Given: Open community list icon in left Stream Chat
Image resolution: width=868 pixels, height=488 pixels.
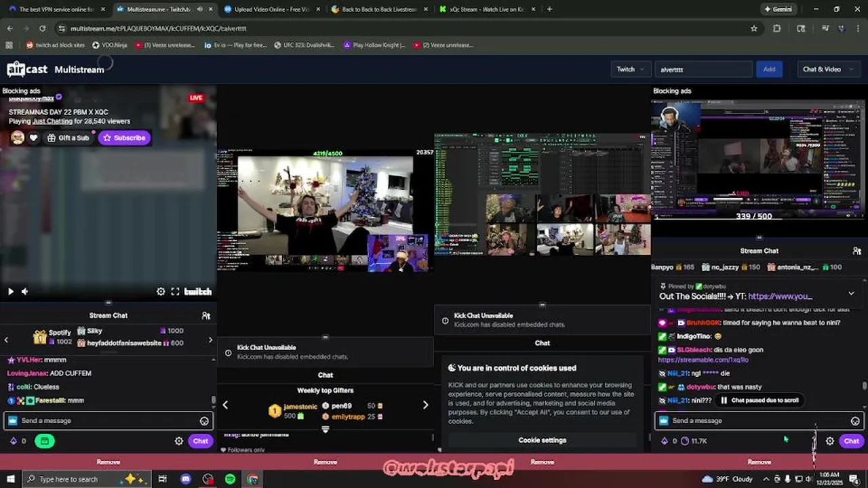Looking at the screenshot, I should pos(206,315).
